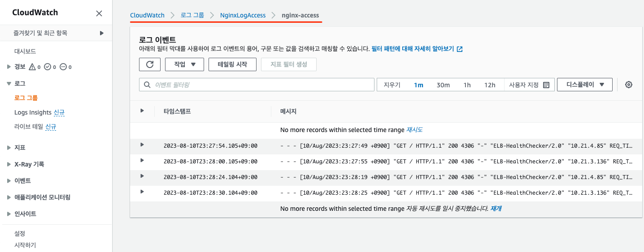Expand all rows via header triangle
The image size is (644, 252).
point(142,111)
